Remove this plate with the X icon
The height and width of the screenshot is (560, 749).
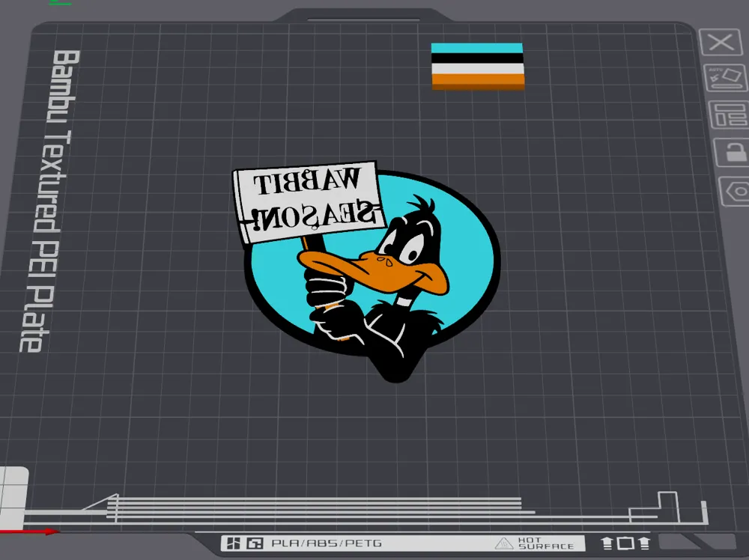[x=722, y=42]
